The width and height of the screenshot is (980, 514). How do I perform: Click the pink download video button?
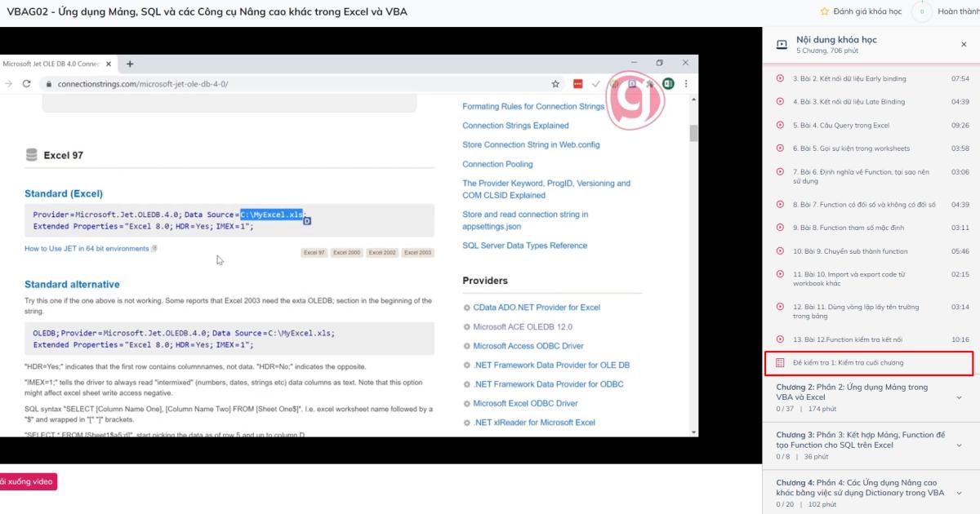point(28,481)
